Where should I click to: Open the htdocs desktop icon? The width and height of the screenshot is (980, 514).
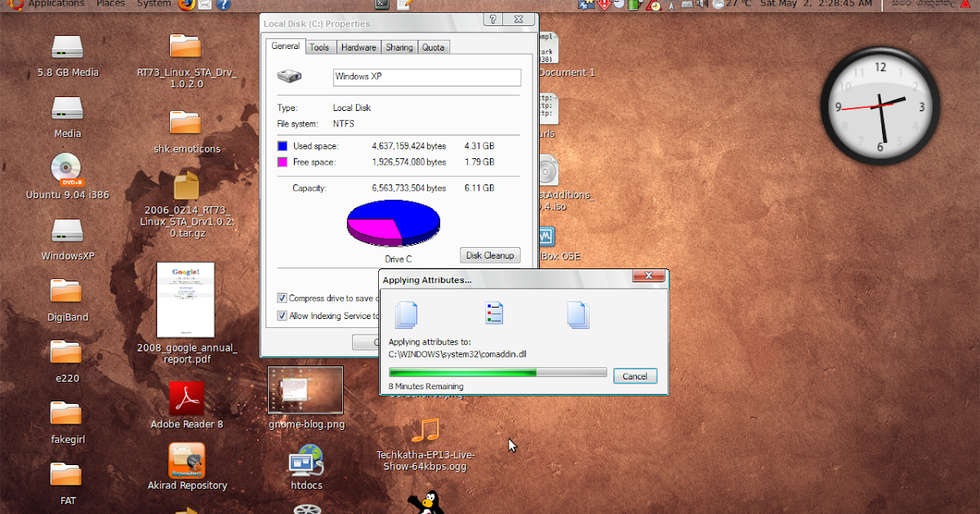point(305,467)
